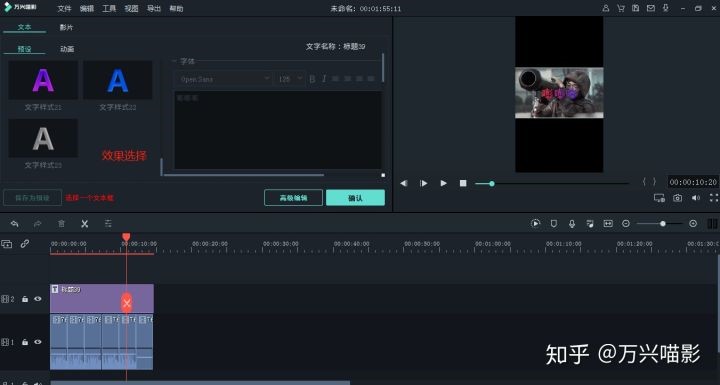Switch to the 文本 tab
720x385 pixels.
[24, 27]
